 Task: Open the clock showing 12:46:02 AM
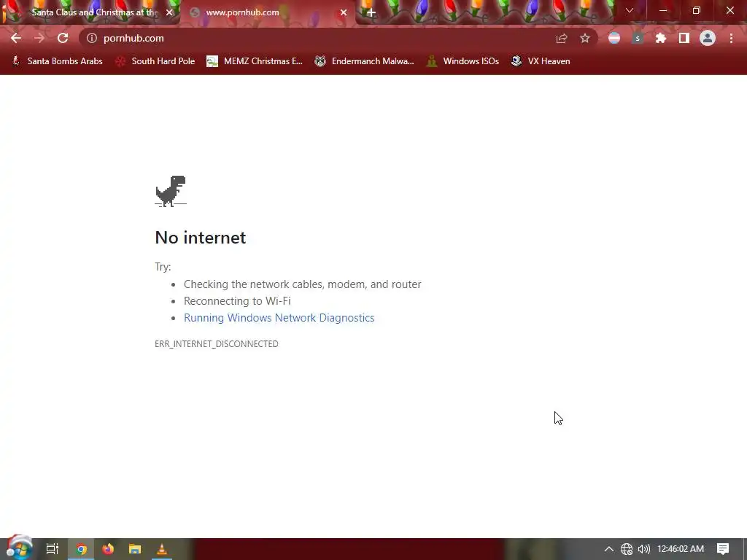point(681,549)
